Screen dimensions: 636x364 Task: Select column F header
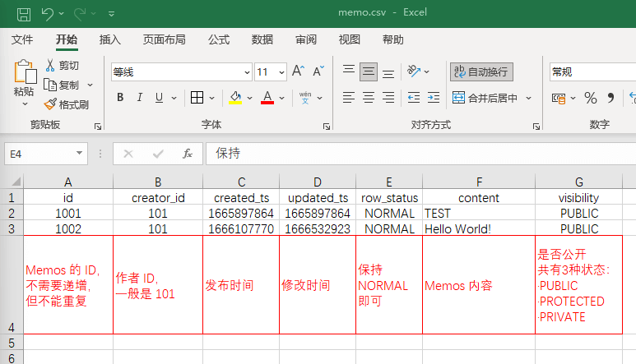(479, 182)
